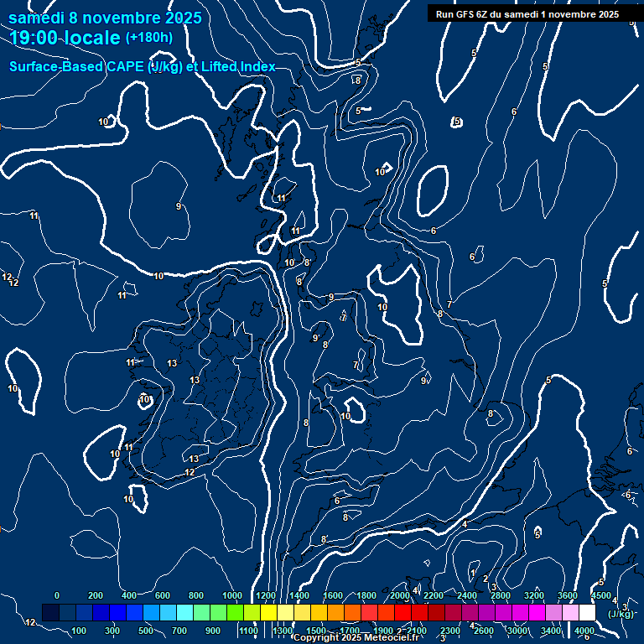Click the '4500' maximum value on legend

(x=600, y=595)
